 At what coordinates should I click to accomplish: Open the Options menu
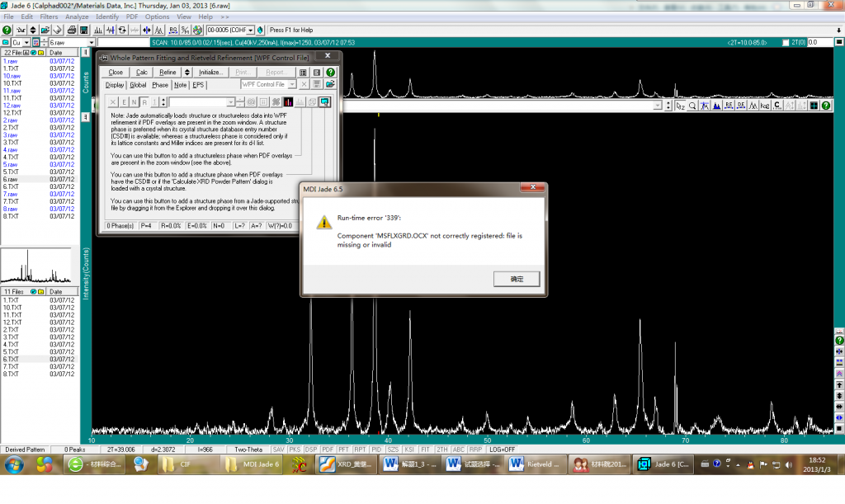pyautogui.click(x=157, y=16)
